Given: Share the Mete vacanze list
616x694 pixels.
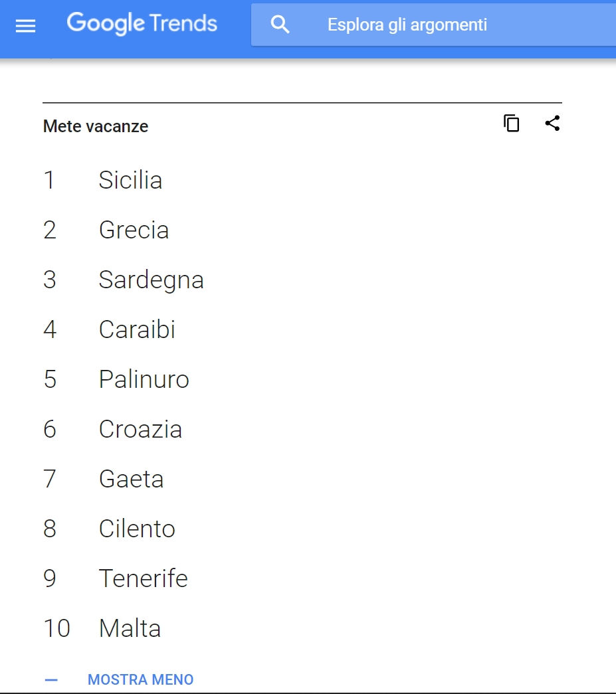Looking at the screenshot, I should tap(552, 123).
